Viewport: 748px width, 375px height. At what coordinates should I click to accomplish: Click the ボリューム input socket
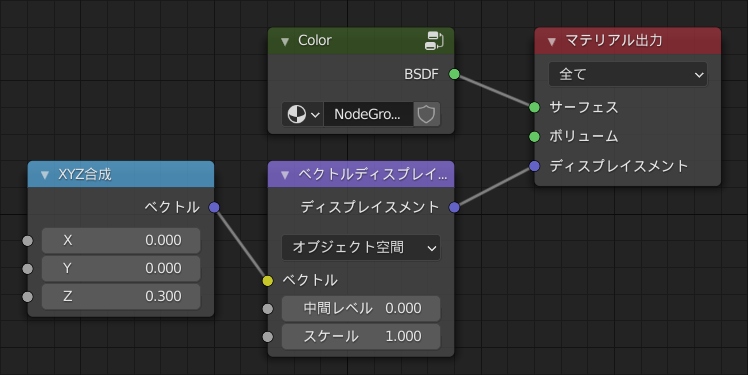click(x=534, y=137)
